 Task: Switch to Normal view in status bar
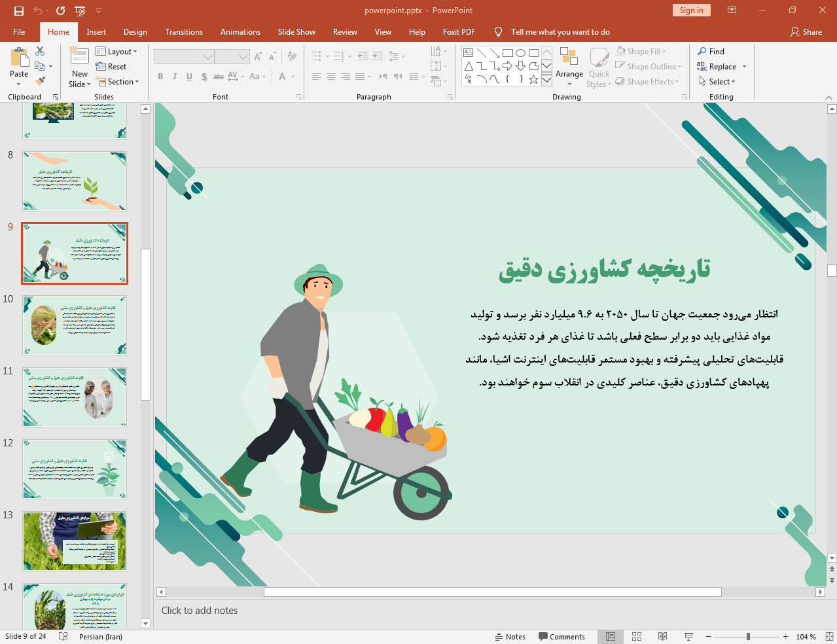(611, 637)
